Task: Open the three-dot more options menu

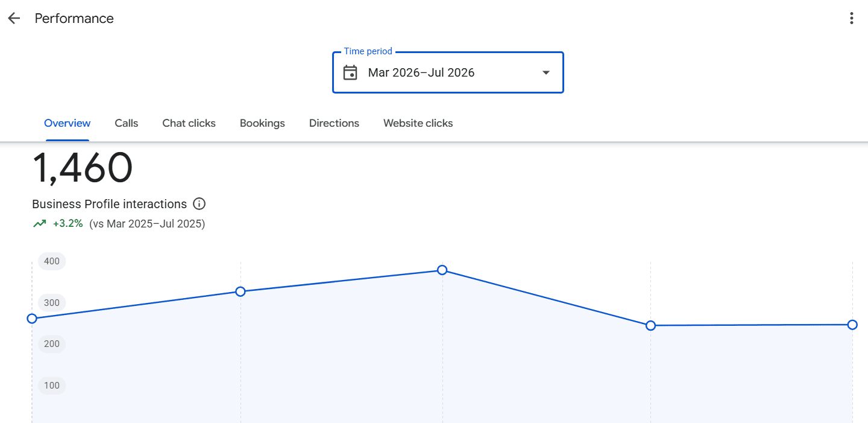Action: tap(851, 18)
